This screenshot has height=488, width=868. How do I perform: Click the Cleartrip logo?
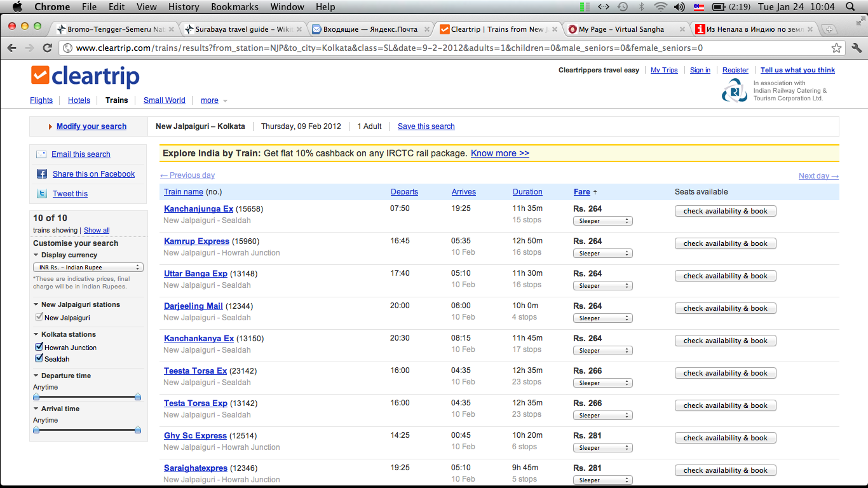85,76
